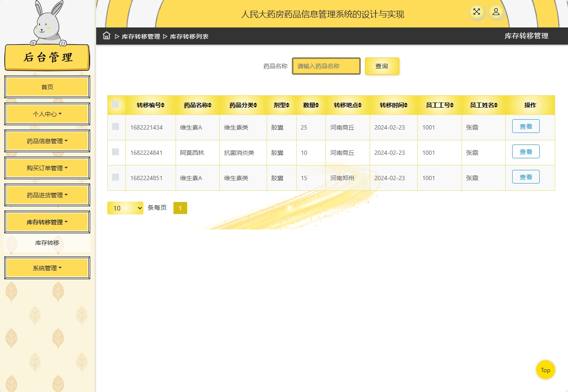Click the 查询 search button
The height and width of the screenshot is (392, 568).
[382, 66]
